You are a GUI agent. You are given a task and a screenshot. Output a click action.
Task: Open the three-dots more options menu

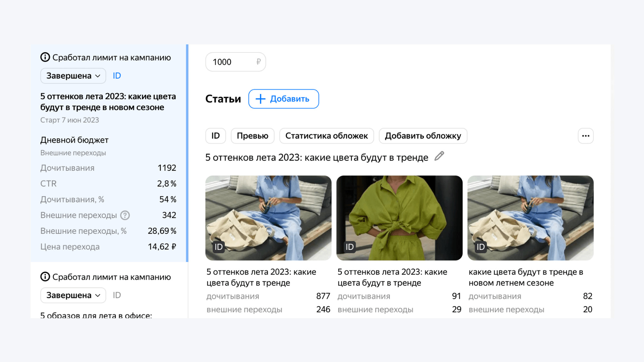click(585, 136)
